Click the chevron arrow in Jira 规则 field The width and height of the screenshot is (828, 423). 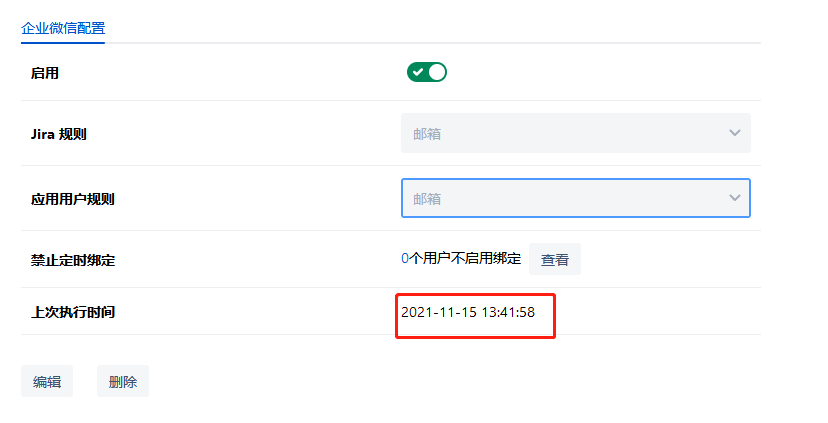pos(735,133)
